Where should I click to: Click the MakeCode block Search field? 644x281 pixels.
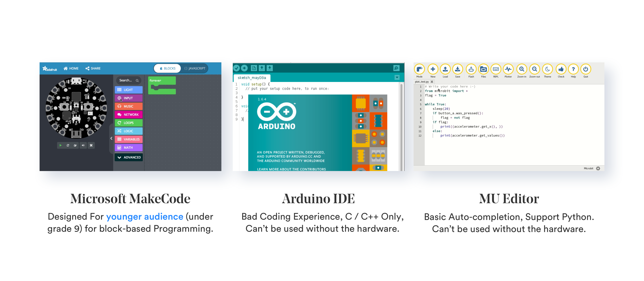click(x=129, y=80)
